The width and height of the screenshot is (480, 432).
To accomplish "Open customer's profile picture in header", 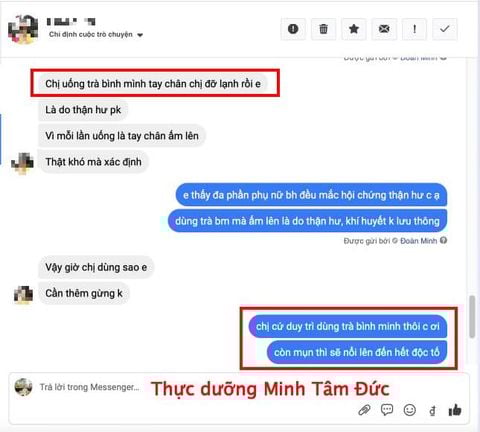I will click(x=23, y=29).
